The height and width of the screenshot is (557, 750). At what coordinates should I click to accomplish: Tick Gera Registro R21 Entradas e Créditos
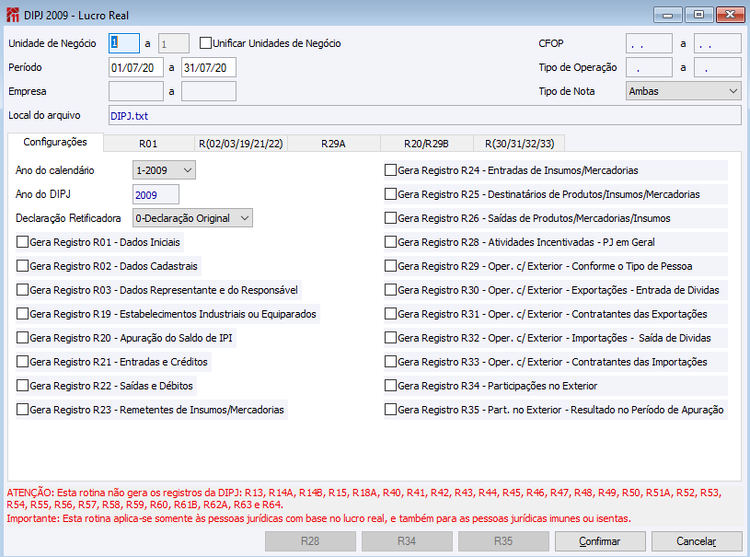pyautogui.click(x=22, y=361)
